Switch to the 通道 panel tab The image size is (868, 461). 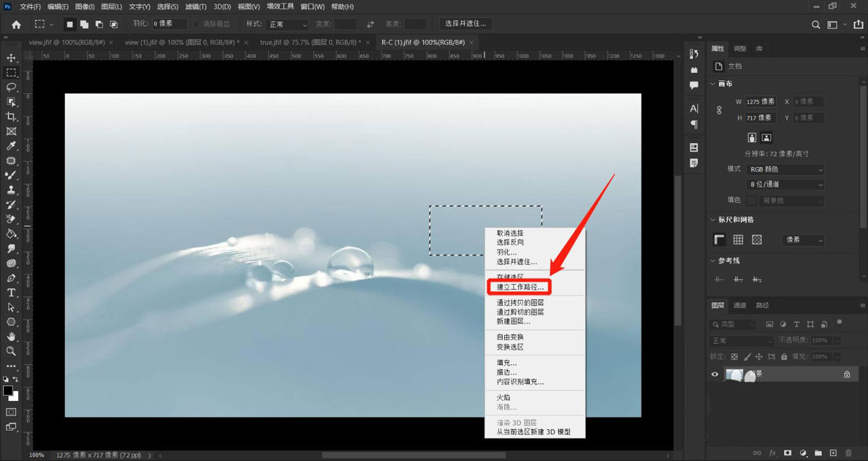point(740,305)
